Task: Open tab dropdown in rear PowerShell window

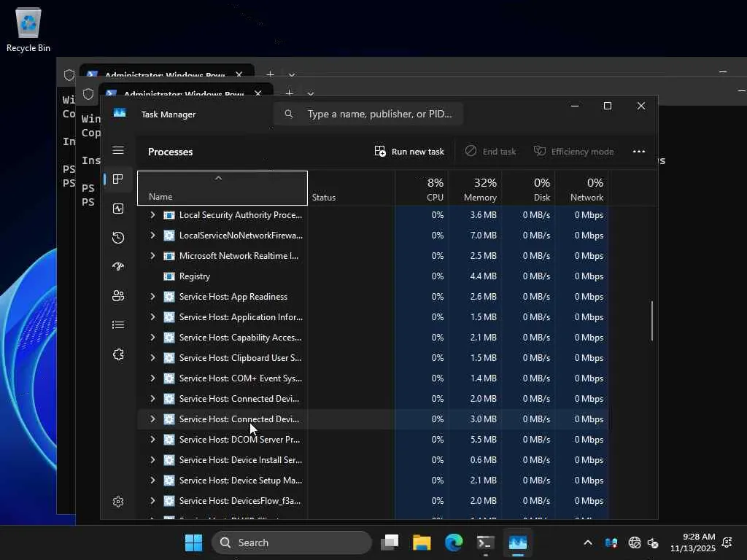Action: [x=292, y=75]
